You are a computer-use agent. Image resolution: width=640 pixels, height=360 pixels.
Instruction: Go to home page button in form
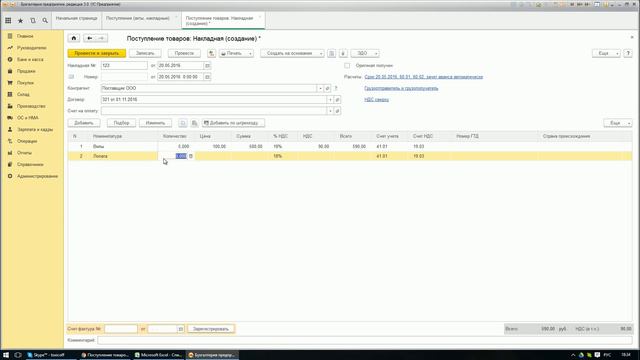point(74,38)
